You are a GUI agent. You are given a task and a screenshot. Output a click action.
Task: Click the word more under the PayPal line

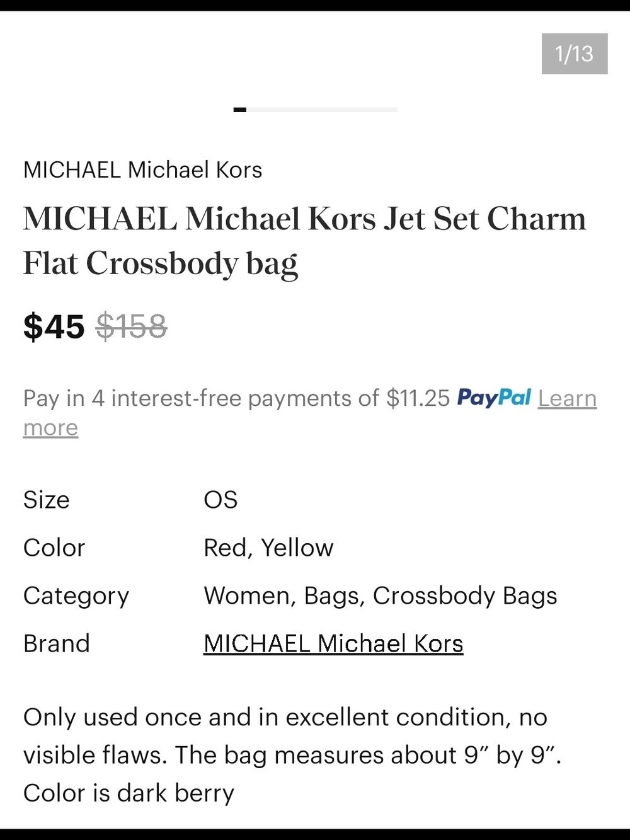[50, 427]
